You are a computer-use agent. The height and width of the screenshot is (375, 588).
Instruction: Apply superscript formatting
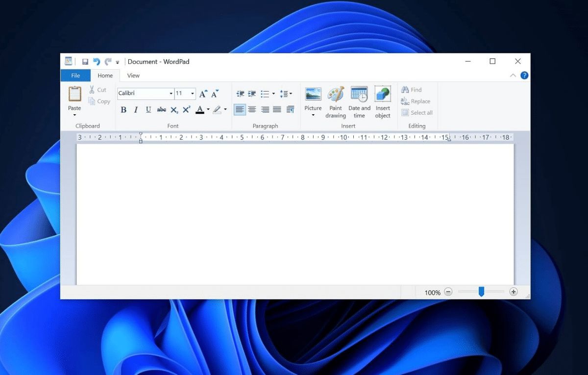187,110
